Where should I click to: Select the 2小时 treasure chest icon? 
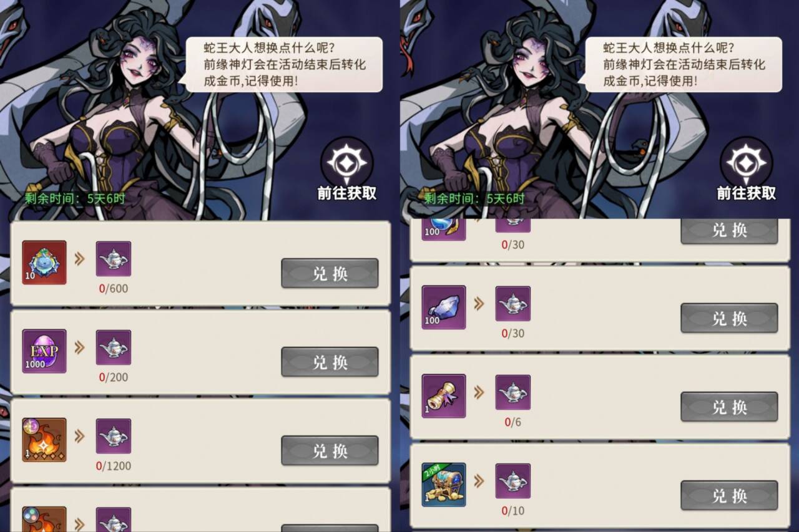pyautogui.click(x=444, y=485)
